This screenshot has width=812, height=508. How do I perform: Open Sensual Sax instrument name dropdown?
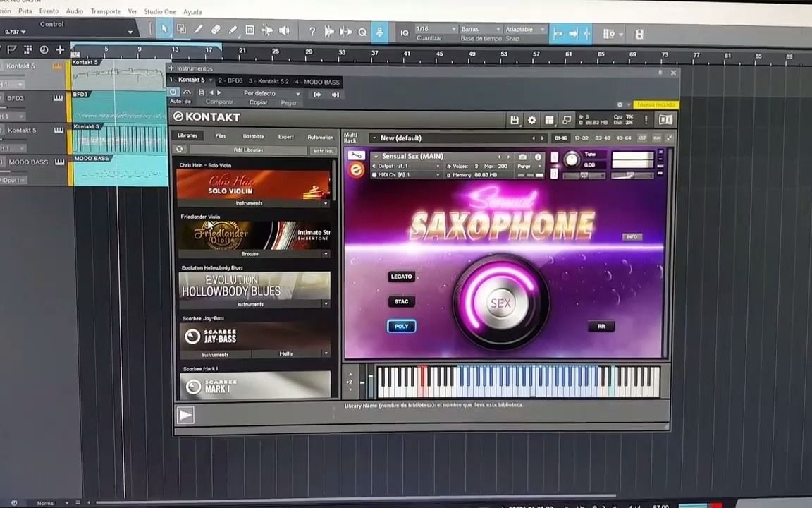click(376, 156)
